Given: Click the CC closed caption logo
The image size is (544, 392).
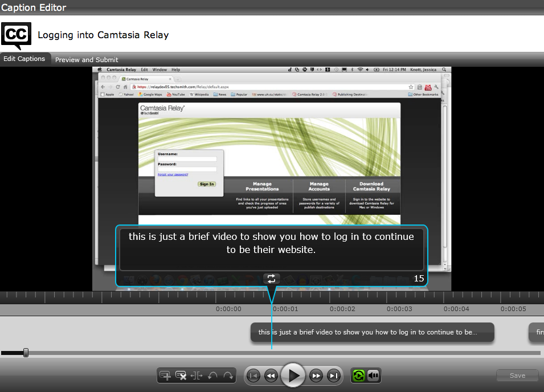Looking at the screenshot, I should click(17, 35).
